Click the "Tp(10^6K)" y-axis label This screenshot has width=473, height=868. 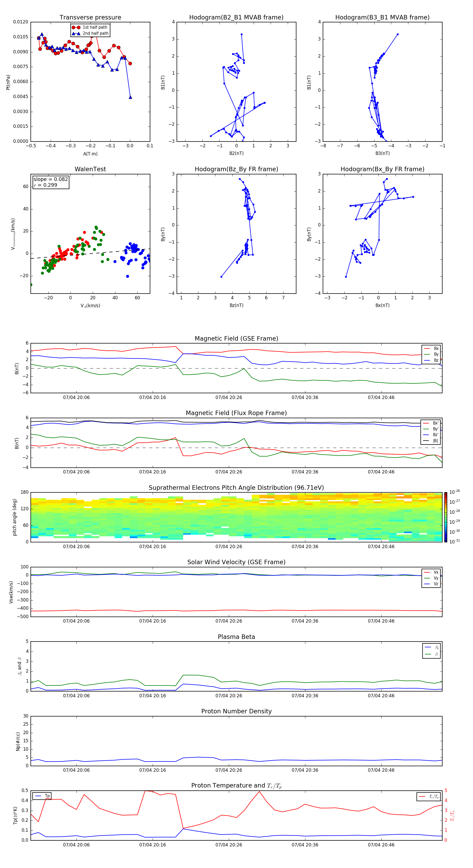pyautogui.click(x=15, y=815)
